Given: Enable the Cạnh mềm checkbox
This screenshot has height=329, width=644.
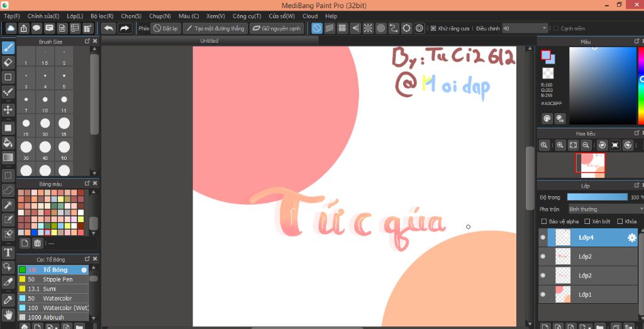Looking at the screenshot, I should click(x=556, y=28).
